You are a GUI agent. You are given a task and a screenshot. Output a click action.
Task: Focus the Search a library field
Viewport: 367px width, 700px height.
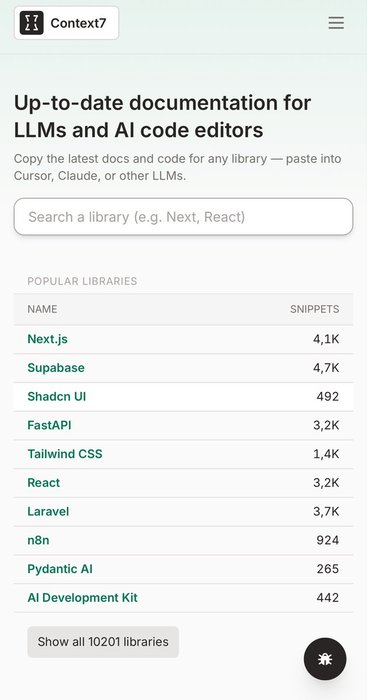pos(184,217)
